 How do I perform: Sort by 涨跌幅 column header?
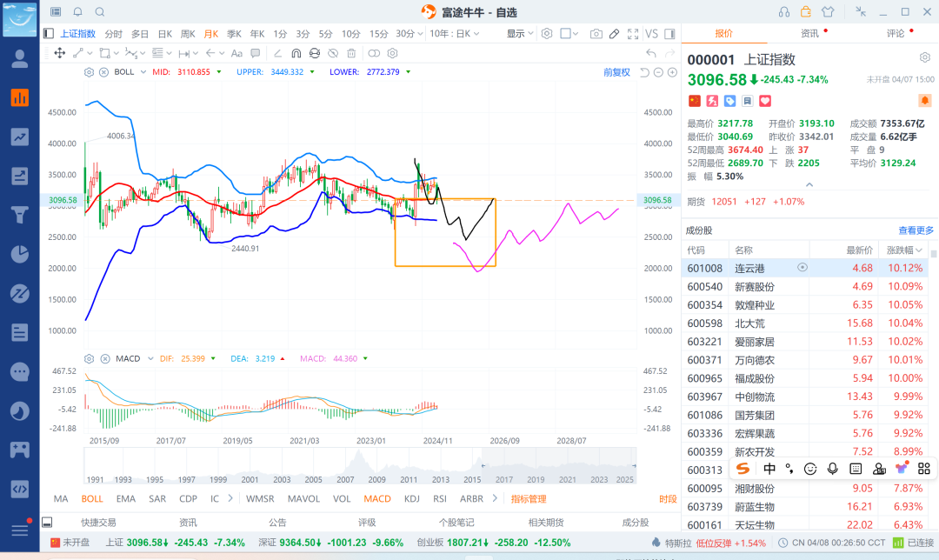tap(904, 250)
